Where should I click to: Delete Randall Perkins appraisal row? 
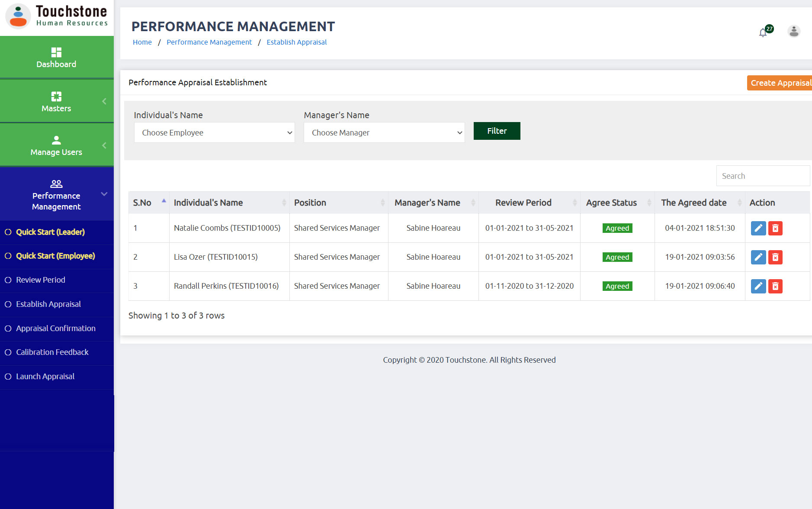tap(775, 286)
